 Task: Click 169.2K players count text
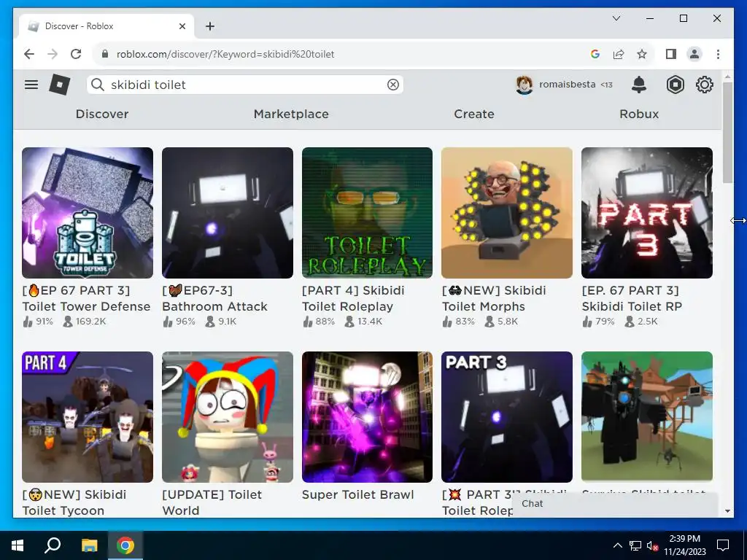[x=90, y=322]
